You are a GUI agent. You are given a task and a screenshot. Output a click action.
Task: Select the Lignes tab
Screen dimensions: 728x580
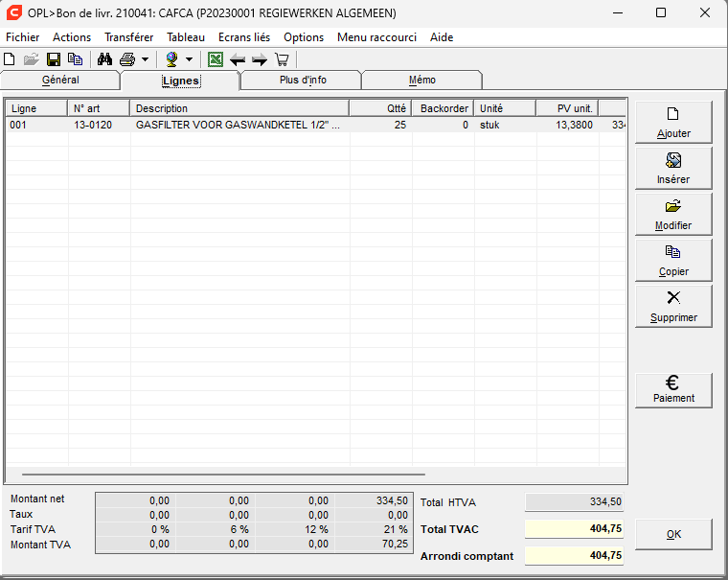pyautogui.click(x=181, y=81)
